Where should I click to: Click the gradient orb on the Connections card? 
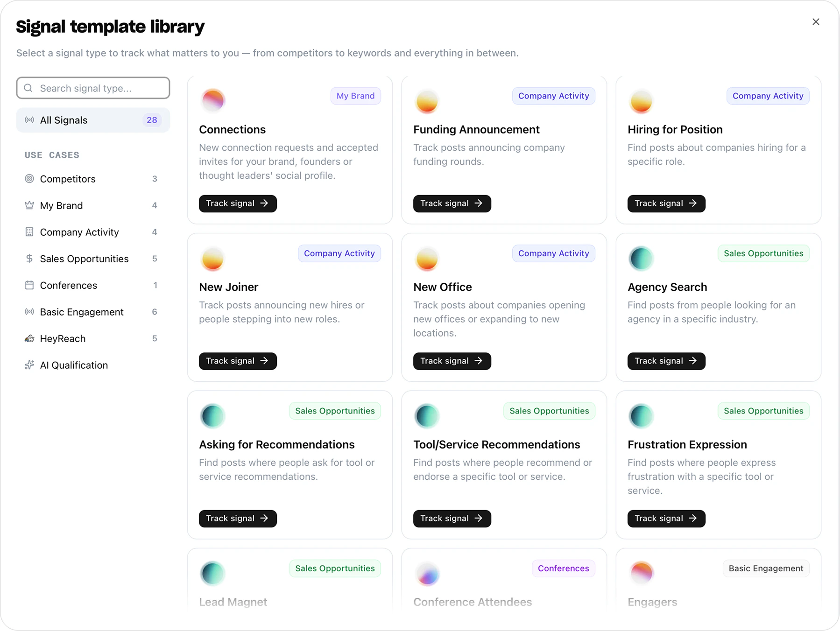coord(213,100)
